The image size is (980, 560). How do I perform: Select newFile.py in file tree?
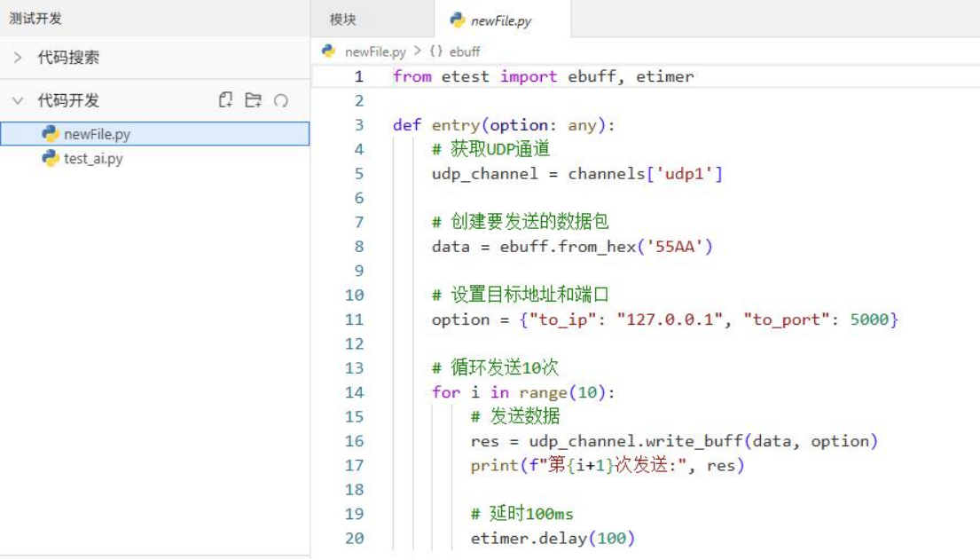coord(155,134)
